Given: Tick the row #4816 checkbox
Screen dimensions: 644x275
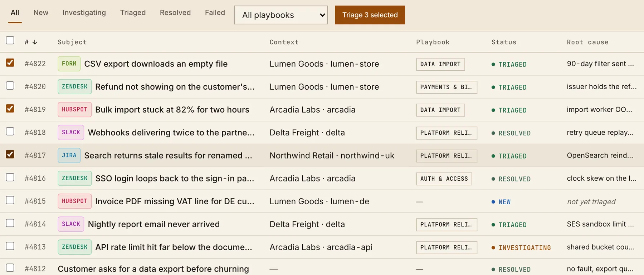Looking at the screenshot, I should [10, 177].
